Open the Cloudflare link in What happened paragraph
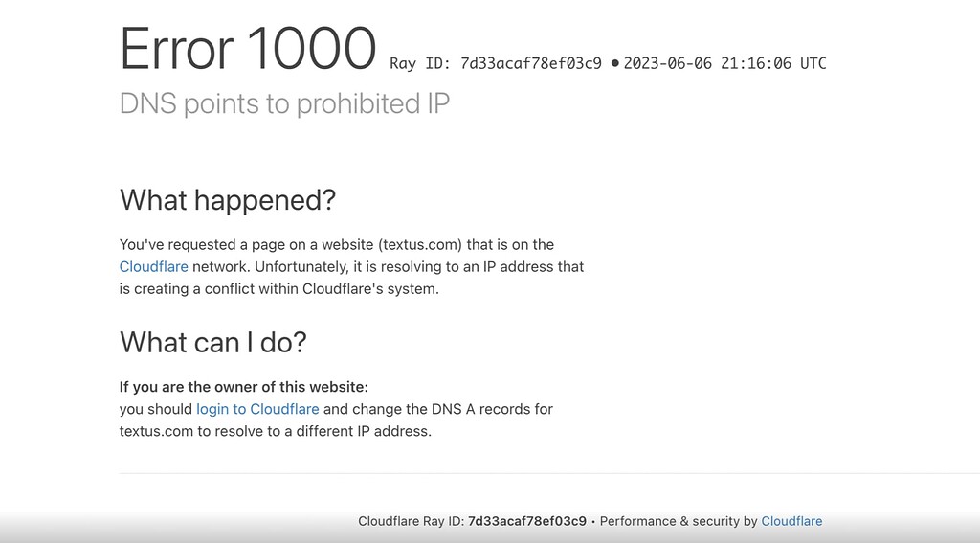This screenshot has width=980, height=543. point(153,266)
